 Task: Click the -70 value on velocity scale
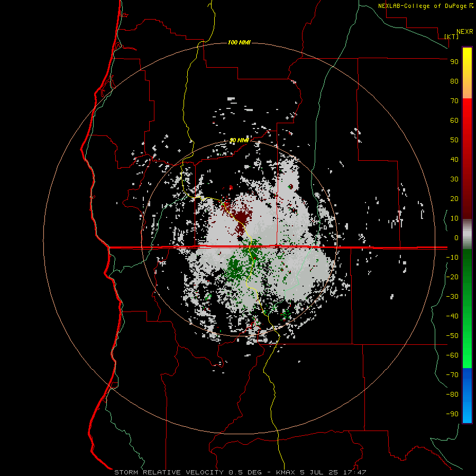click(x=452, y=375)
